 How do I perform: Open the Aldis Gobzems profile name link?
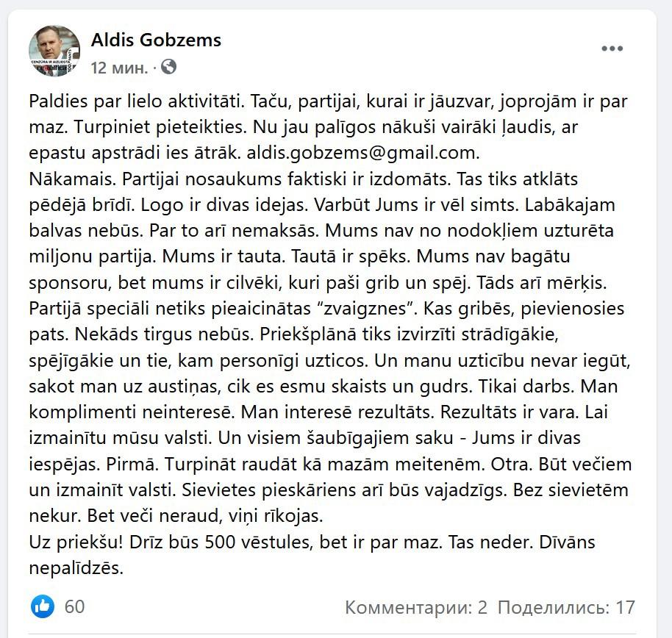[156, 40]
